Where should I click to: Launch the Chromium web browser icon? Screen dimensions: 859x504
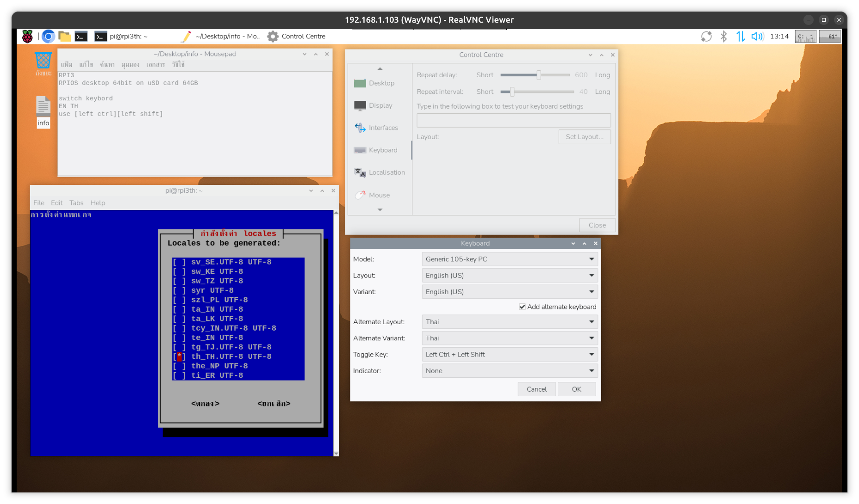point(48,36)
